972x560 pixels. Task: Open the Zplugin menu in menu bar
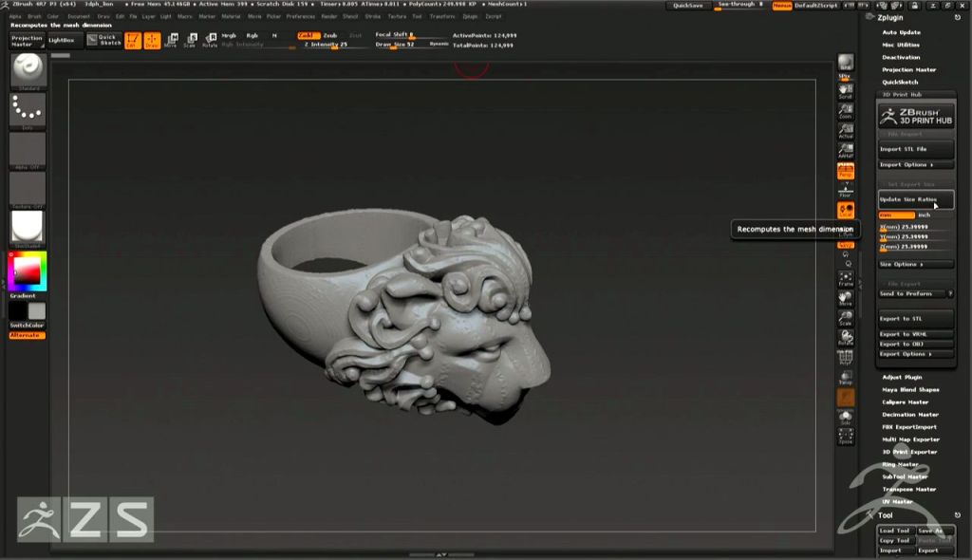[470, 17]
